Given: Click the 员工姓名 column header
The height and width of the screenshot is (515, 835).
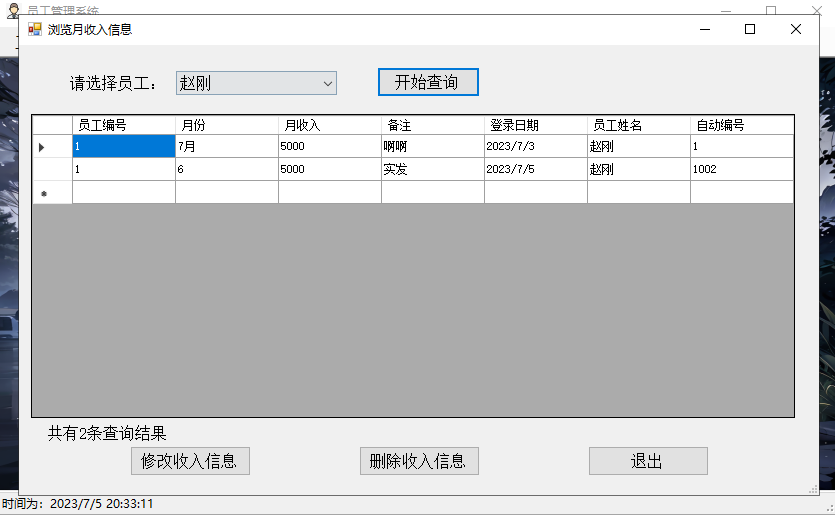Looking at the screenshot, I should [x=639, y=125].
